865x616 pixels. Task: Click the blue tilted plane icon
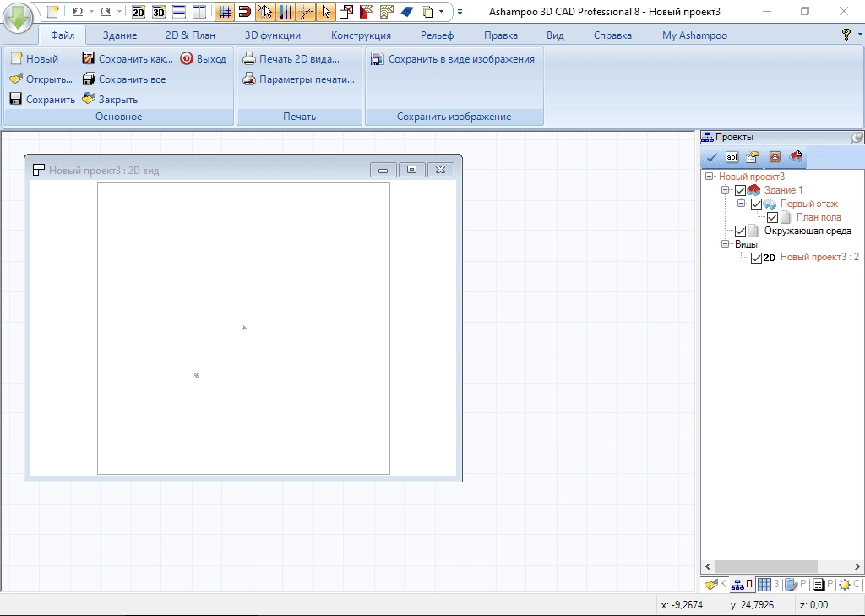pos(407,12)
